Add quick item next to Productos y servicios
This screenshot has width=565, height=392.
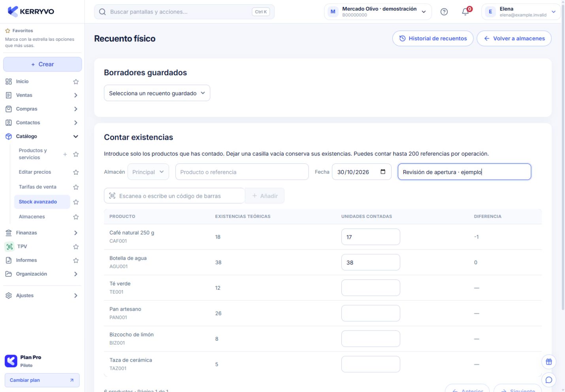tap(65, 154)
